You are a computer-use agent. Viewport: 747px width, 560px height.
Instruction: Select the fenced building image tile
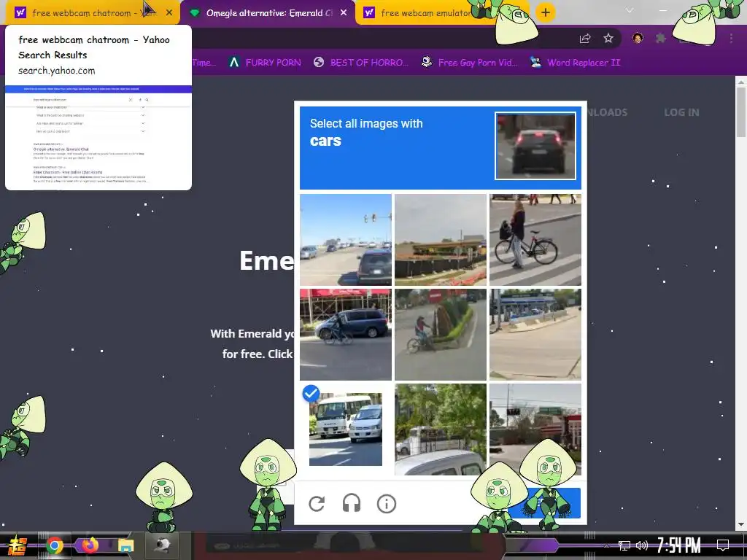pos(441,239)
